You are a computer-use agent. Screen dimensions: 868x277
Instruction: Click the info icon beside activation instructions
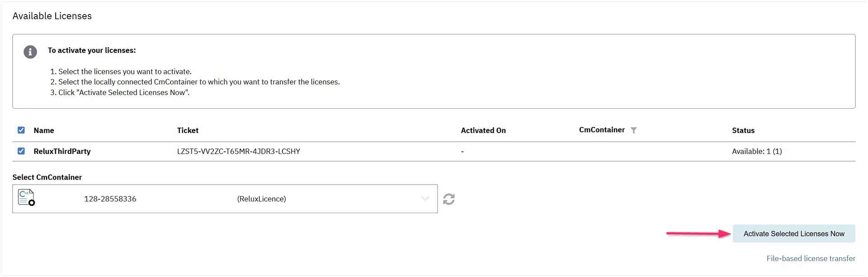(30, 52)
